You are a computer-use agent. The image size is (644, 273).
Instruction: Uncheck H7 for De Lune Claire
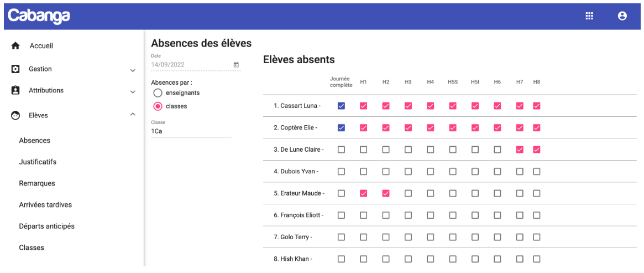click(520, 150)
